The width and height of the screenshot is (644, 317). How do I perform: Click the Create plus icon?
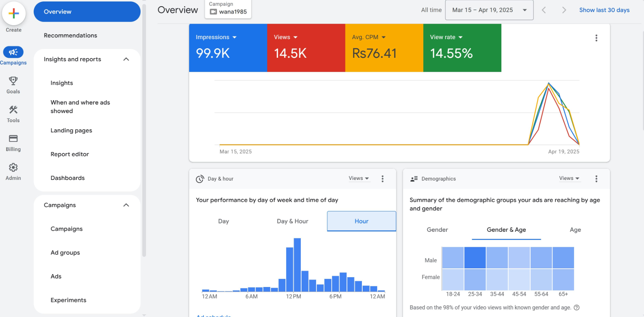coord(14,14)
